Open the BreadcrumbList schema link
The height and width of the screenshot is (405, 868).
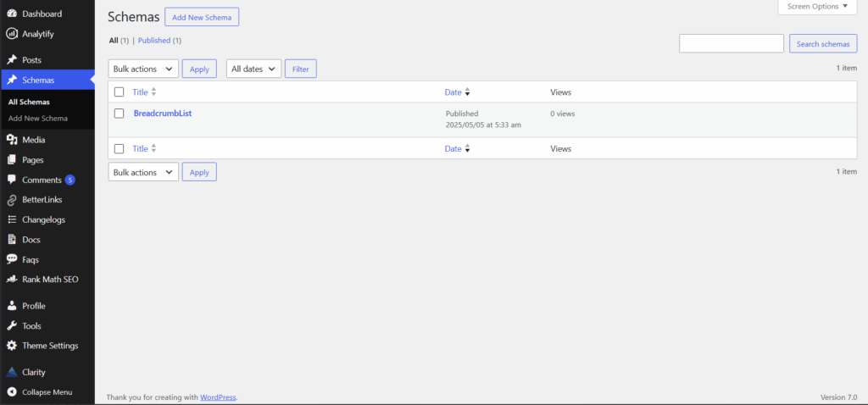click(x=163, y=114)
